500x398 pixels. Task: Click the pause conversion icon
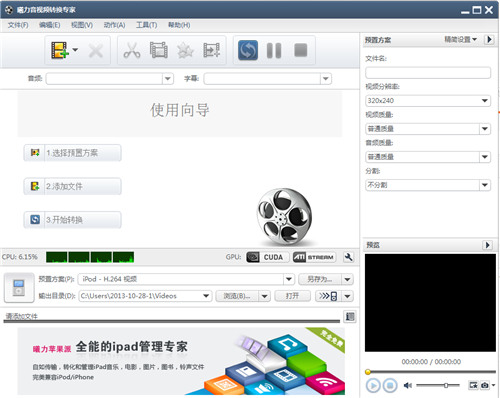click(x=274, y=51)
